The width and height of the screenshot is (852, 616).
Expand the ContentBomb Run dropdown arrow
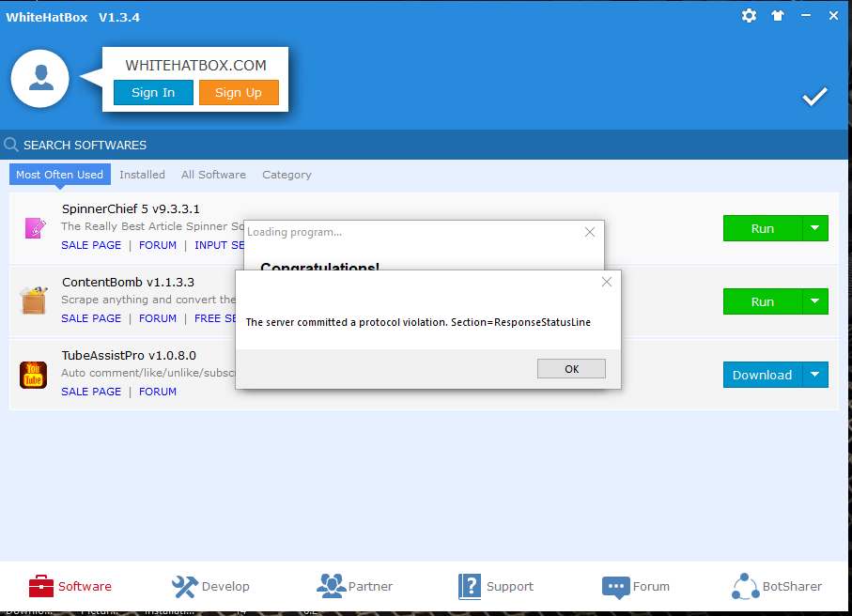click(814, 301)
